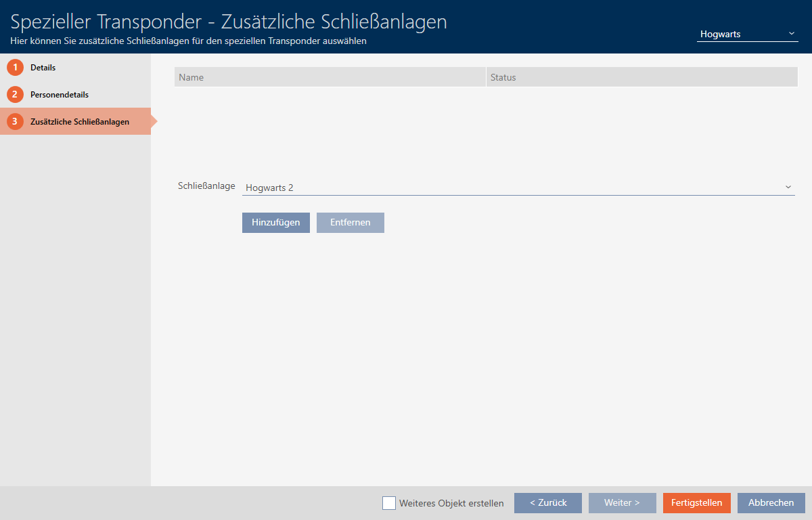The width and height of the screenshot is (812, 520).
Task: Finish the wizard with Fertigstellen
Action: [x=697, y=503]
